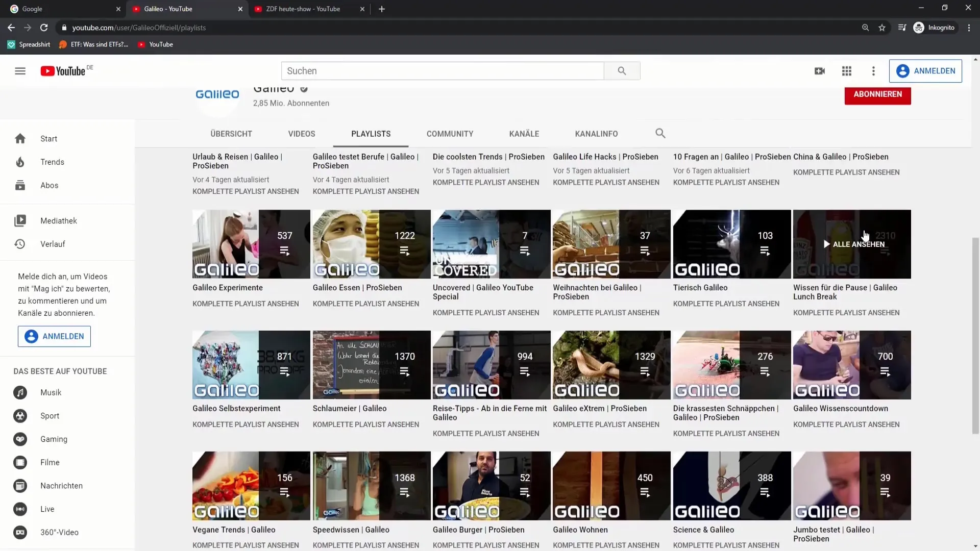Image resolution: width=980 pixels, height=551 pixels.
Task: Open the settings three-dot menu
Action: [873, 71]
